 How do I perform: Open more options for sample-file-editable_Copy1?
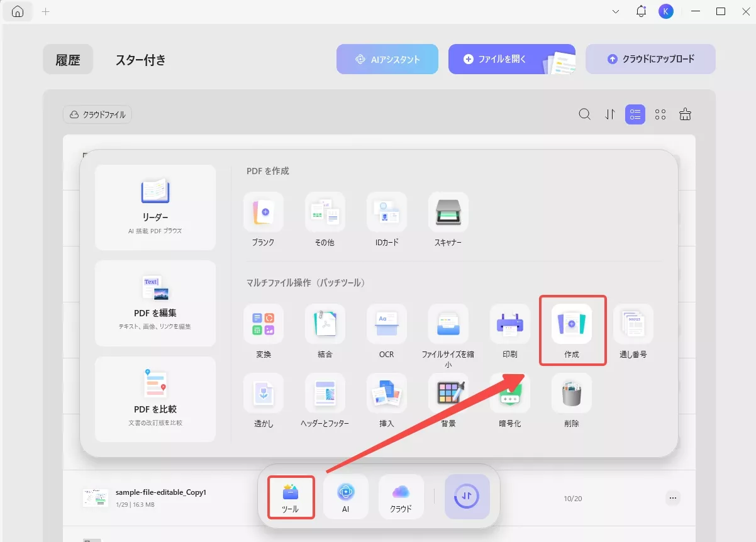pyautogui.click(x=672, y=497)
